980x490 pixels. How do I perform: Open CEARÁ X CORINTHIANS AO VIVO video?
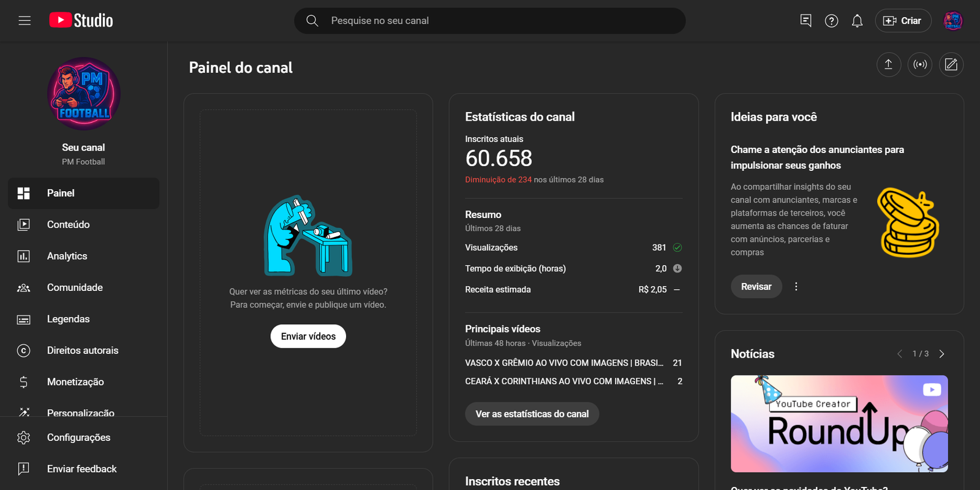(x=564, y=382)
